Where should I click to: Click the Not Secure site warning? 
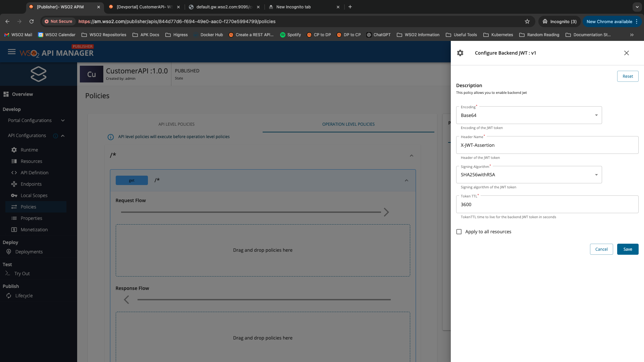(59, 21)
